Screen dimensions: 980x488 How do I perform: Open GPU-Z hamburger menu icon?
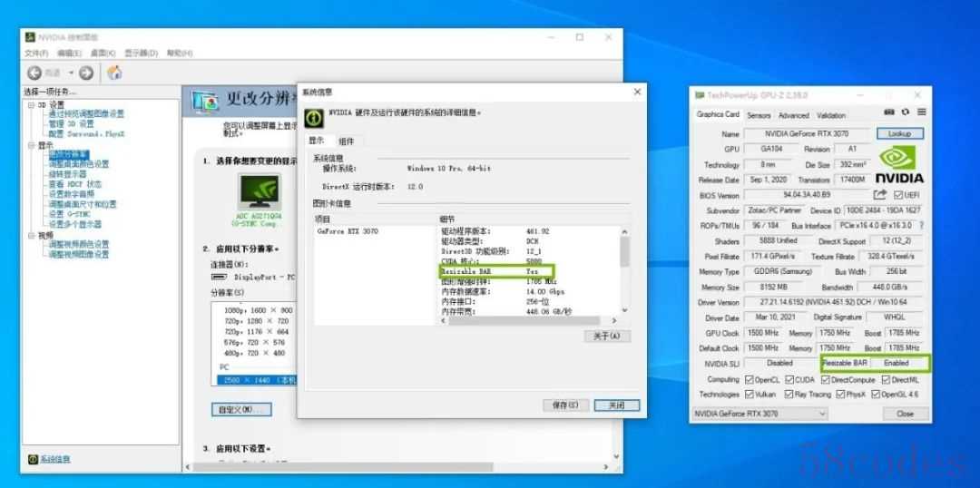(x=921, y=112)
